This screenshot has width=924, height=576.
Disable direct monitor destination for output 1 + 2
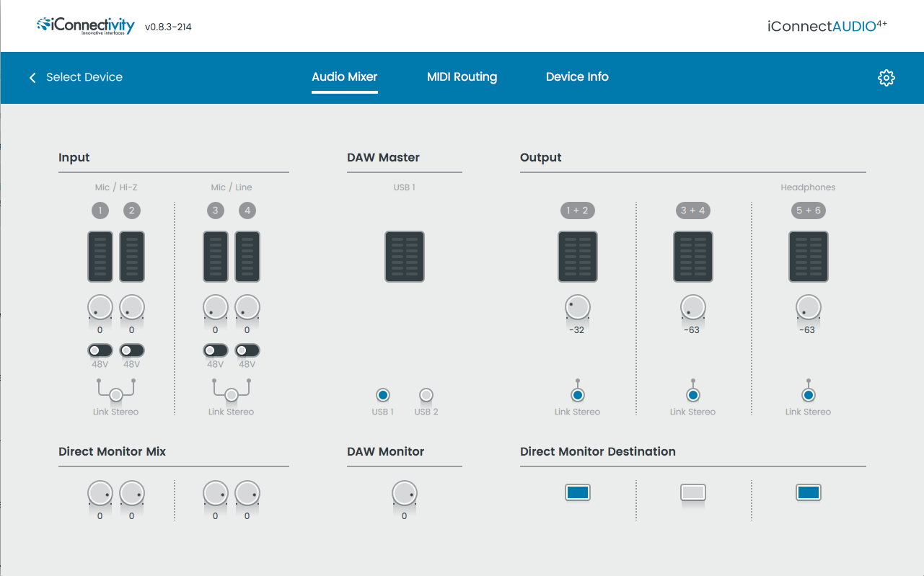[577, 492]
